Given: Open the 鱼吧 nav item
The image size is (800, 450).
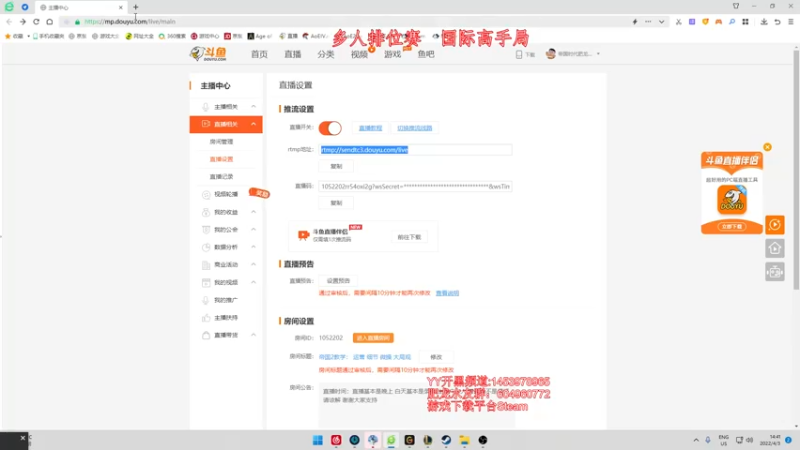Looking at the screenshot, I should tap(426, 54).
